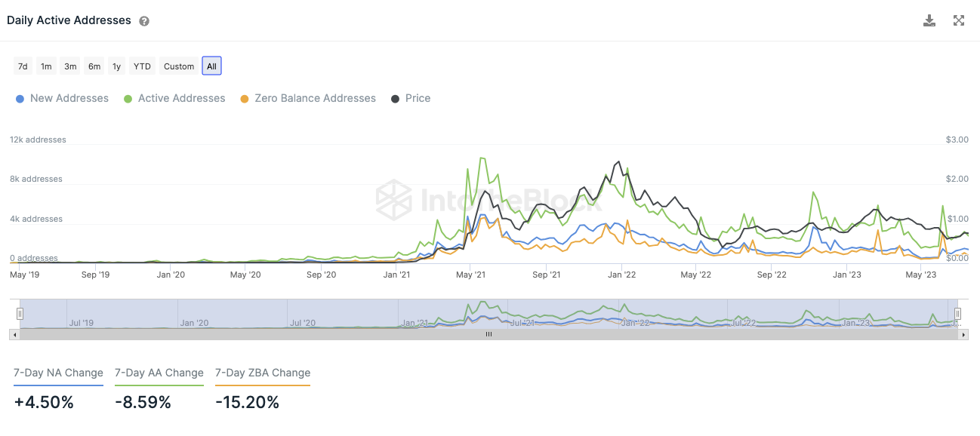Click the help question mark icon
The height and width of the screenshot is (436, 980).
click(x=144, y=21)
